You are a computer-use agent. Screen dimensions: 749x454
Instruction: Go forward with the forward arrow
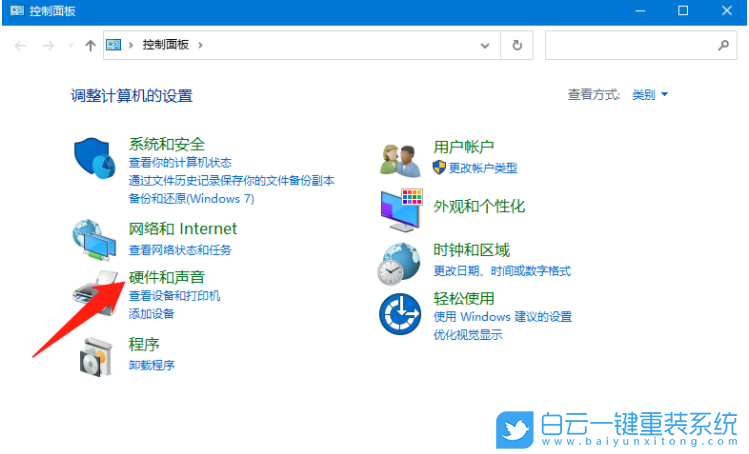click(x=48, y=45)
